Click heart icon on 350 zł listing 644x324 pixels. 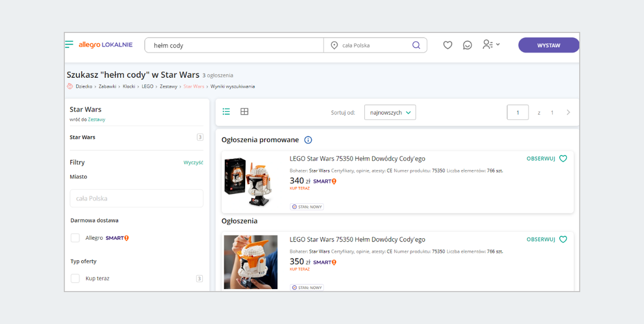(563, 240)
